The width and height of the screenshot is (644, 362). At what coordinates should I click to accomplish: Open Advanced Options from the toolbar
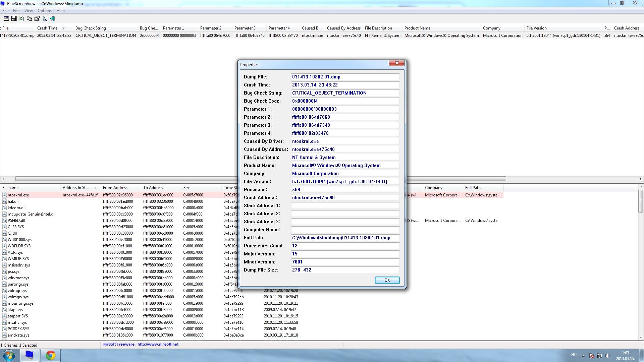click(x=6, y=18)
